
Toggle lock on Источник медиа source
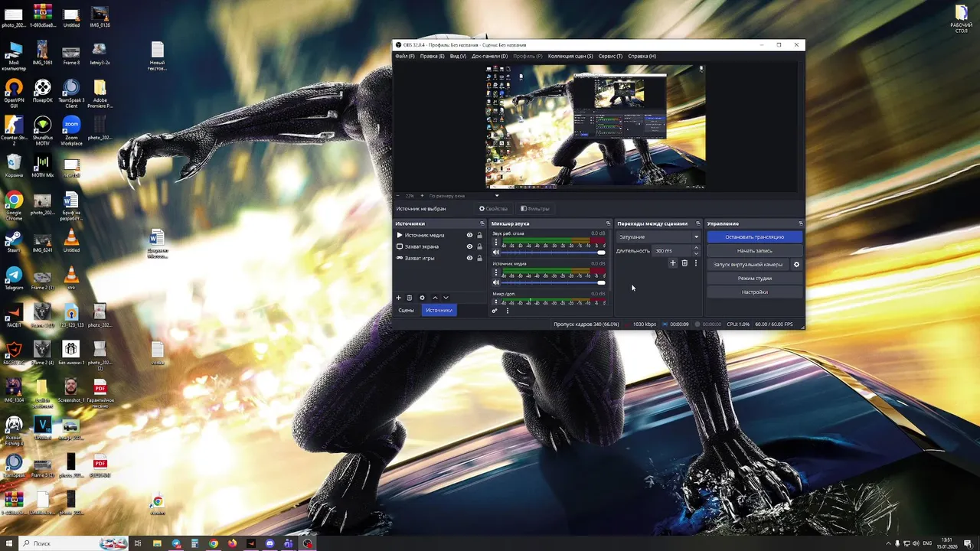pyautogui.click(x=480, y=235)
